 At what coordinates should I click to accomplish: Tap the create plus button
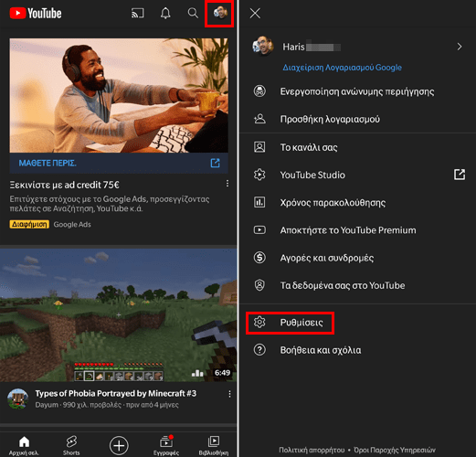click(119, 445)
